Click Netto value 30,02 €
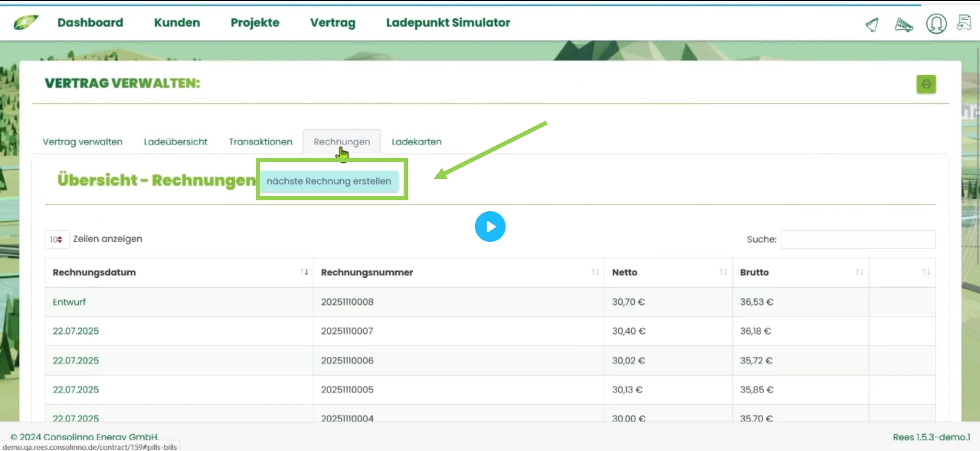 628,360
